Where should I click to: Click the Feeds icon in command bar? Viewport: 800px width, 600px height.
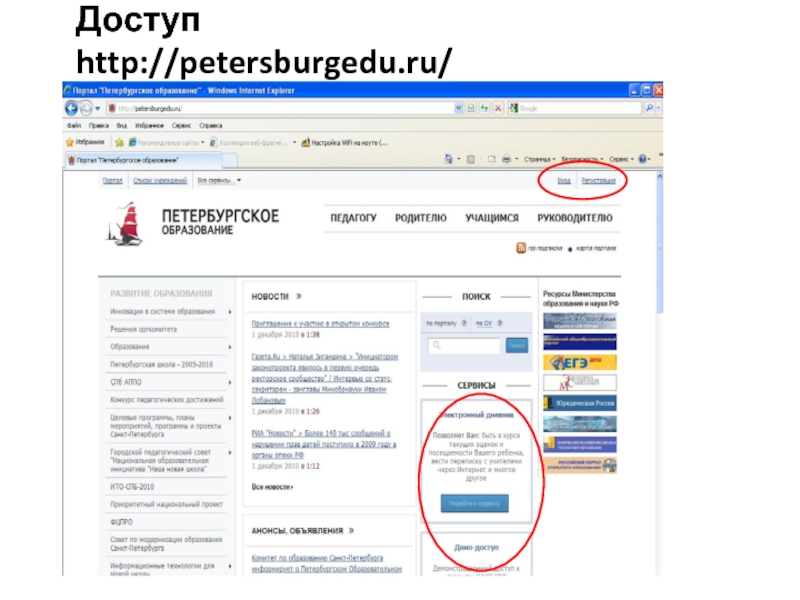471,159
